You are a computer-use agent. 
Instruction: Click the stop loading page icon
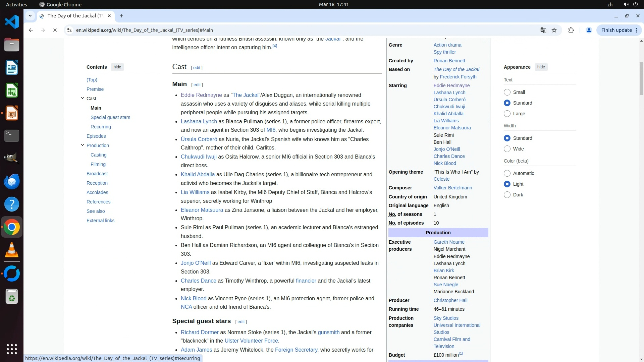click(55, 30)
